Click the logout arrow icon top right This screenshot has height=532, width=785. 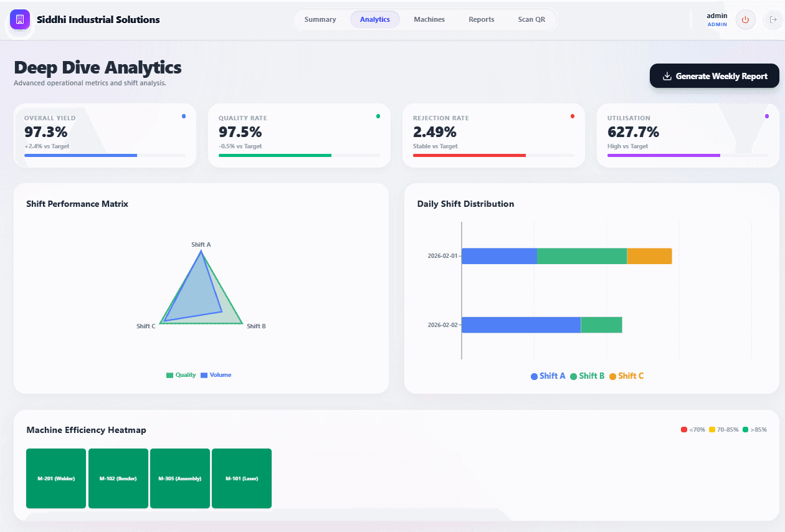click(x=773, y=19)
